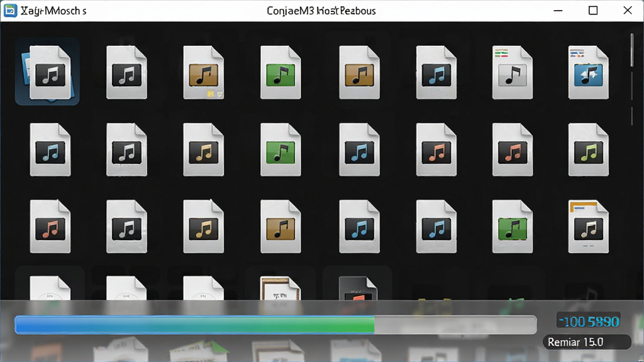This screenshot has height=362, width=644.
Task: Open the second music file in the top row
Action: tap(126, 72)
